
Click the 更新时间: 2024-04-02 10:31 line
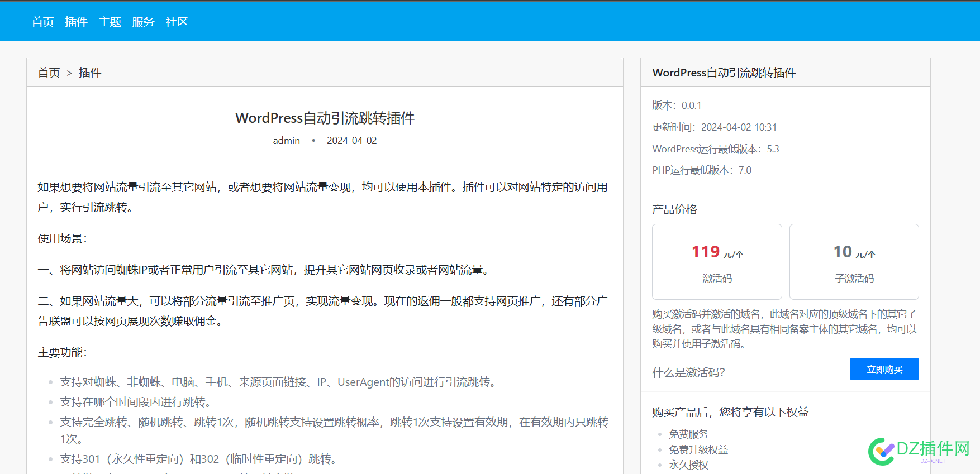[x=714, y=127]
